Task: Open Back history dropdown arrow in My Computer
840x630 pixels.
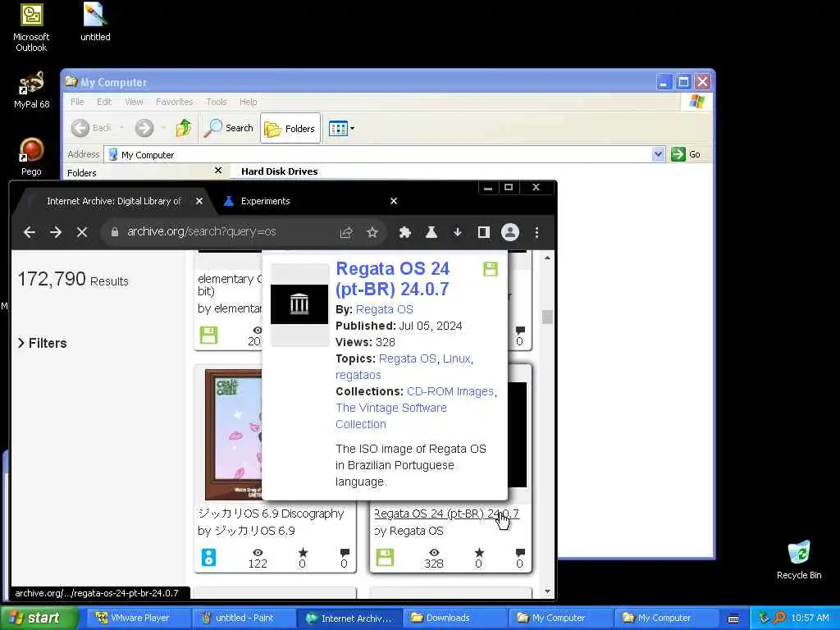Action: 121,128
